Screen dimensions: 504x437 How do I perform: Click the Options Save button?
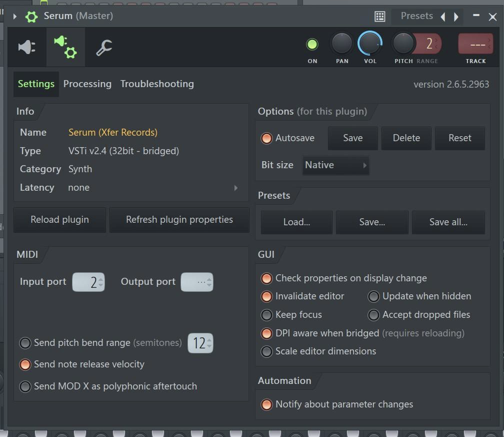click(x=353, y=138)
